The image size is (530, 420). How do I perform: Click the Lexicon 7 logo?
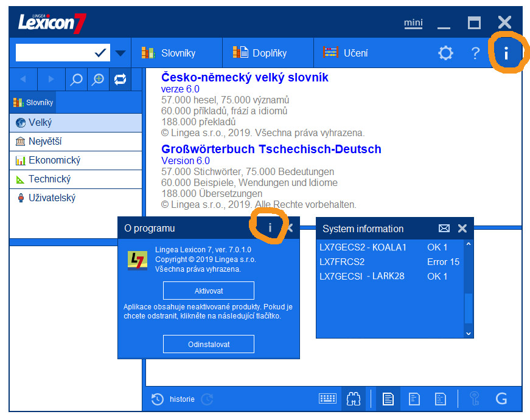click(x=52, y=23)
